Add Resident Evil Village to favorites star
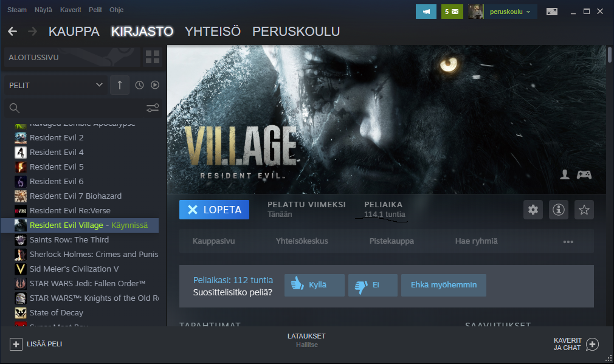 click(584, 210)
